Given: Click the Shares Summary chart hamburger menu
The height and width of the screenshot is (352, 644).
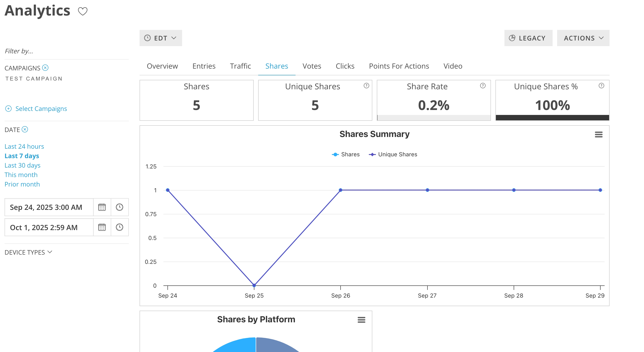Looking at the screenshot, I should pos(599,135).
